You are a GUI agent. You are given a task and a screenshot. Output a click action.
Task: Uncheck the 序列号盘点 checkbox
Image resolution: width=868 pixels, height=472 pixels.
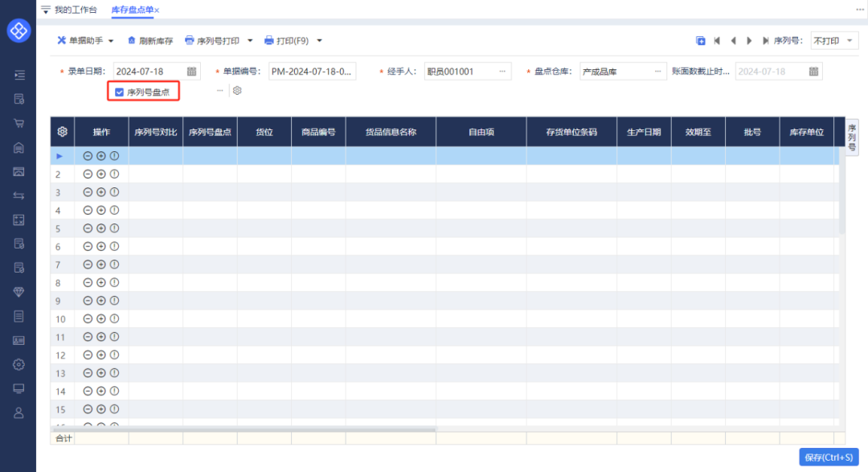tap(119, 92)
